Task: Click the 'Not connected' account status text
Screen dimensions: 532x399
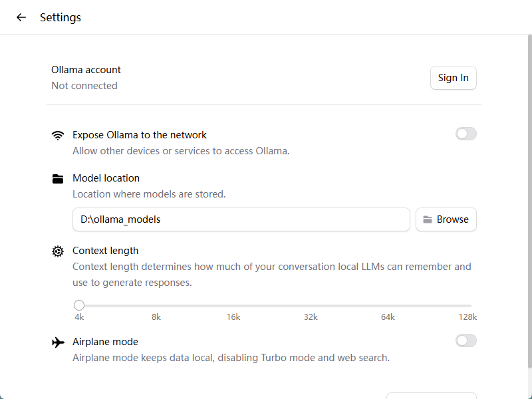Action: point(84,86)
